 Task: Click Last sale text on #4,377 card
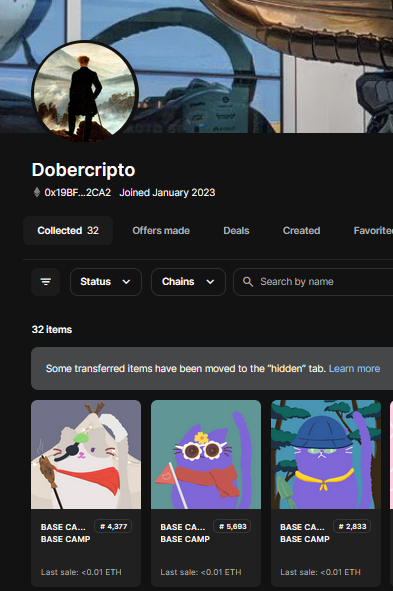point(81,572)
